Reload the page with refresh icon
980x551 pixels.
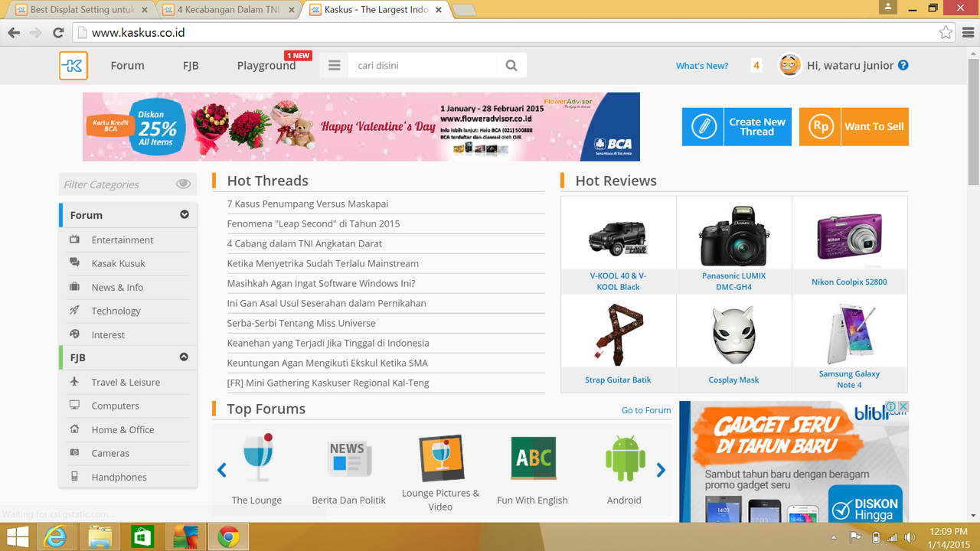pyautogui.click(x=58, y=33)
